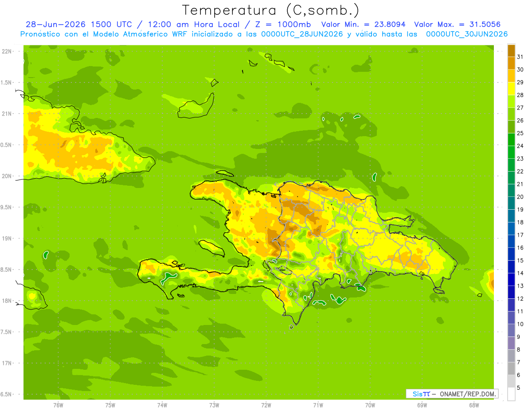Click the '6.5N' latitude label
Image resolution: width=532 pixels, height=411 pixels.
click(6, 394)
